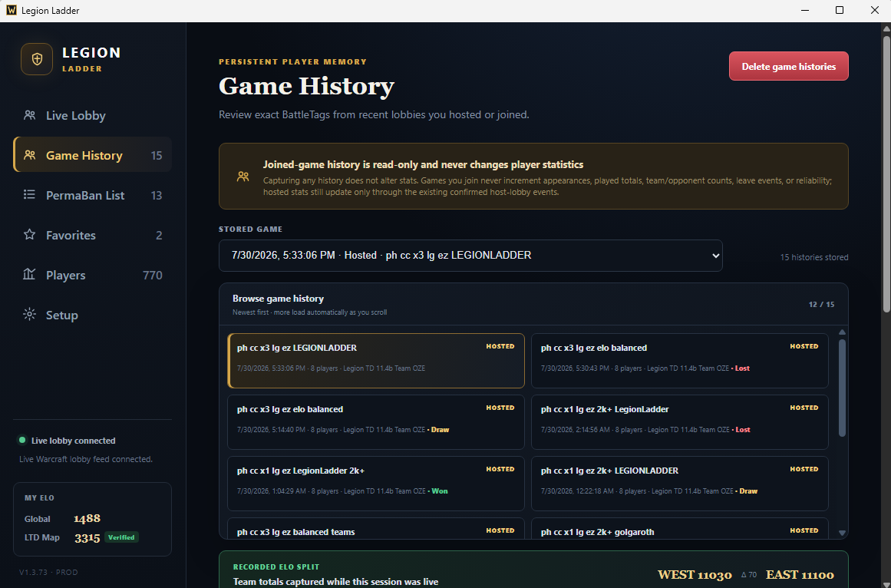Click the Delete game histories button
891x588 pixels.
[x=789, y=67]
